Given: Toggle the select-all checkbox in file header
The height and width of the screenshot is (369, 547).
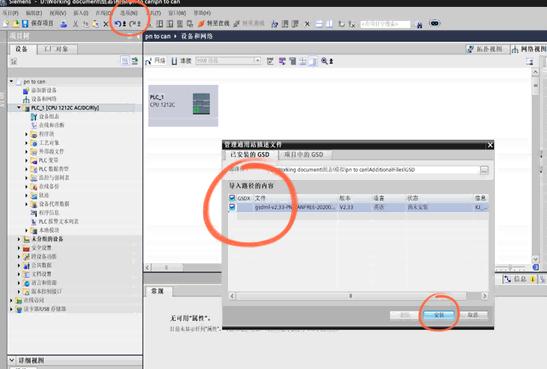Looking at the screenshot, I should coord(232,198).
